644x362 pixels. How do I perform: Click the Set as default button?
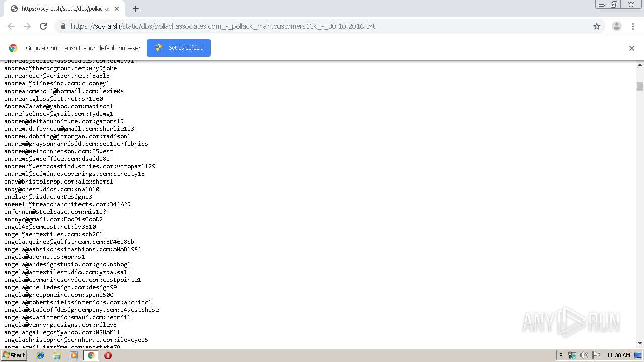(x=179, y=48)
